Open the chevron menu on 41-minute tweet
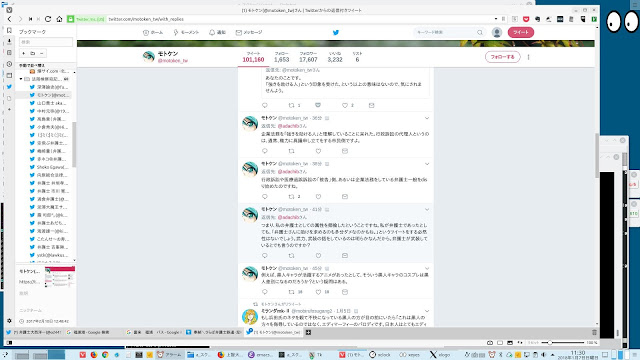This screenshot has height=360, width=640. [x=427, y=210]
